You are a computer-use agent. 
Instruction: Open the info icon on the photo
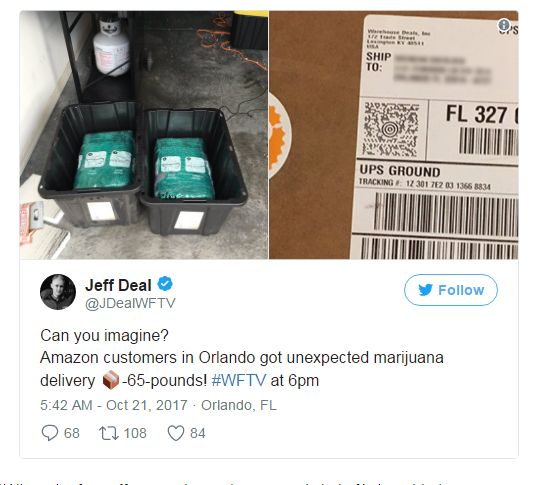click(x=504, y=24)
